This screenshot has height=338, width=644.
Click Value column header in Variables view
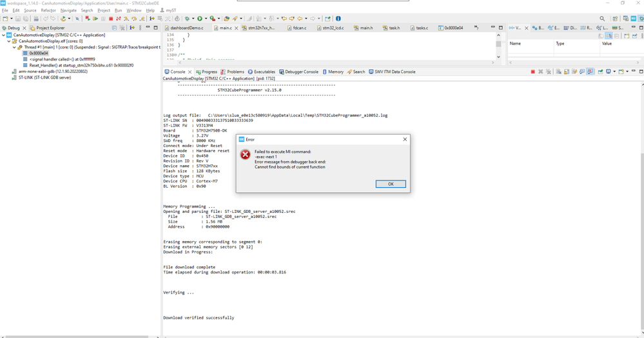[x=607, y=44]
